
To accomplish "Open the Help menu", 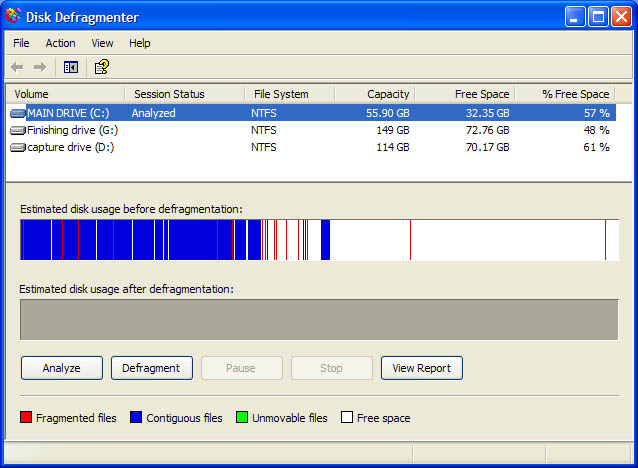I will pos(140,43).
